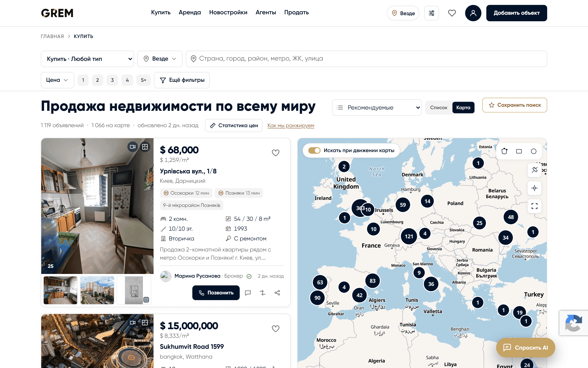The height and width of the screenshot is (368, 588).
Task: Toggle map pins icon
Action: coord(534,170)
